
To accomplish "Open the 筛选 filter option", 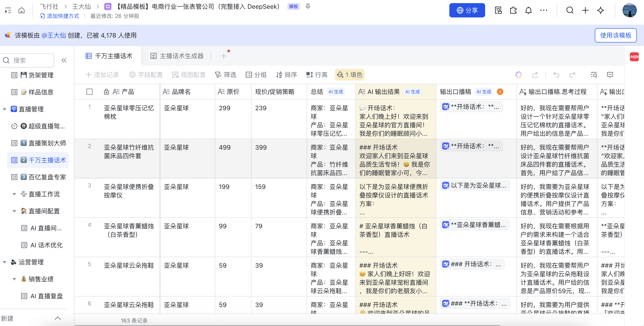I will [x=226, y=75].
